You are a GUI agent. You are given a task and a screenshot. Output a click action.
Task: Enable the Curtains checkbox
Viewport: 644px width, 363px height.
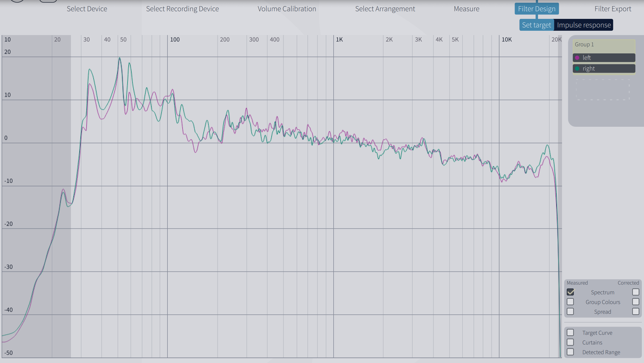(x=570, y=342)
